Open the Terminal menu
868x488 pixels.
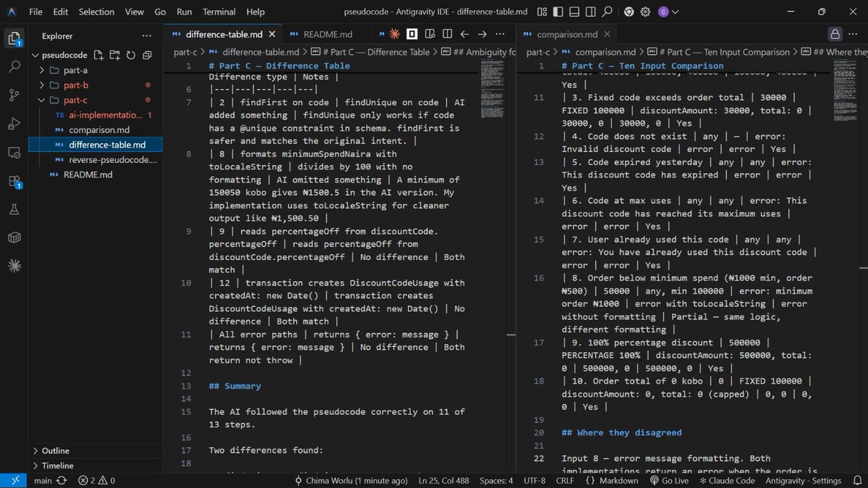click(x=218, y=12)
